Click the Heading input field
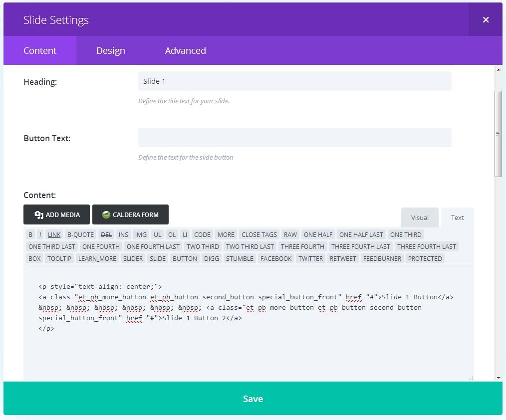The image size is (506, 420). click(294, 81)
